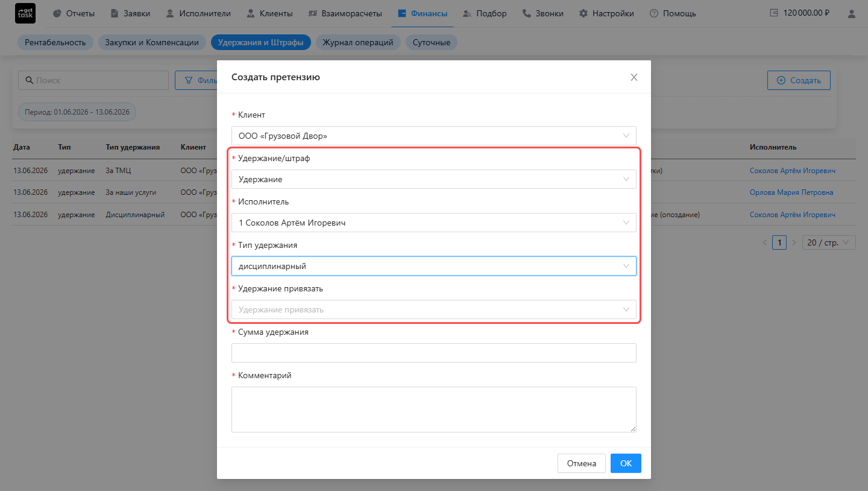Switch to Журнал операций tab
Viewport: 868px width, 491px height.
[x=358, y=42]
